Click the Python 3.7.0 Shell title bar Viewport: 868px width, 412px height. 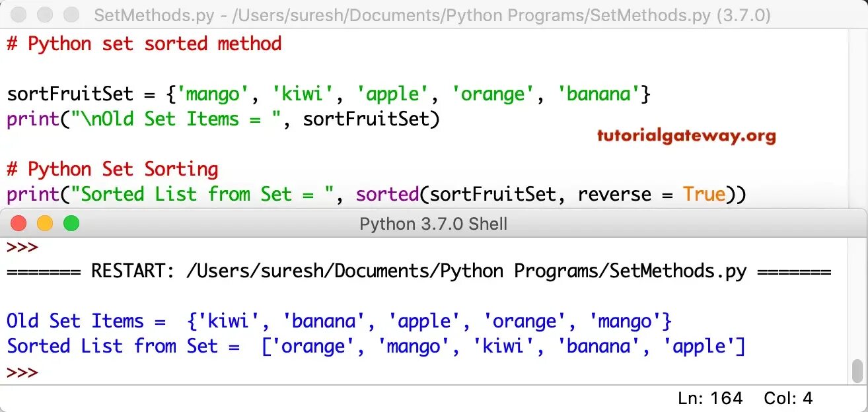433,224
